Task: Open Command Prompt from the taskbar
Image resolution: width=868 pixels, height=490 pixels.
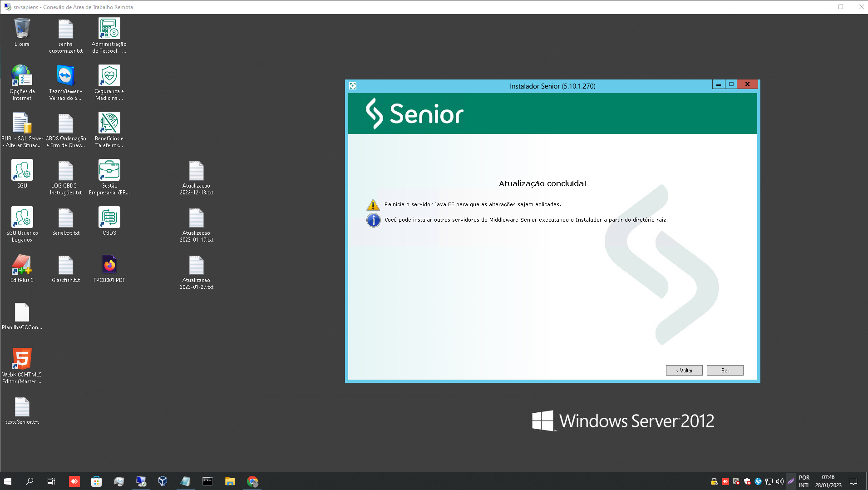Action: click(207, 481)
